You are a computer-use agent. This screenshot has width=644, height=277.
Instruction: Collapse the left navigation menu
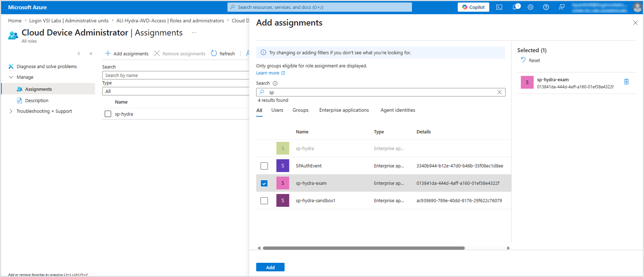(x=91, y=54)
